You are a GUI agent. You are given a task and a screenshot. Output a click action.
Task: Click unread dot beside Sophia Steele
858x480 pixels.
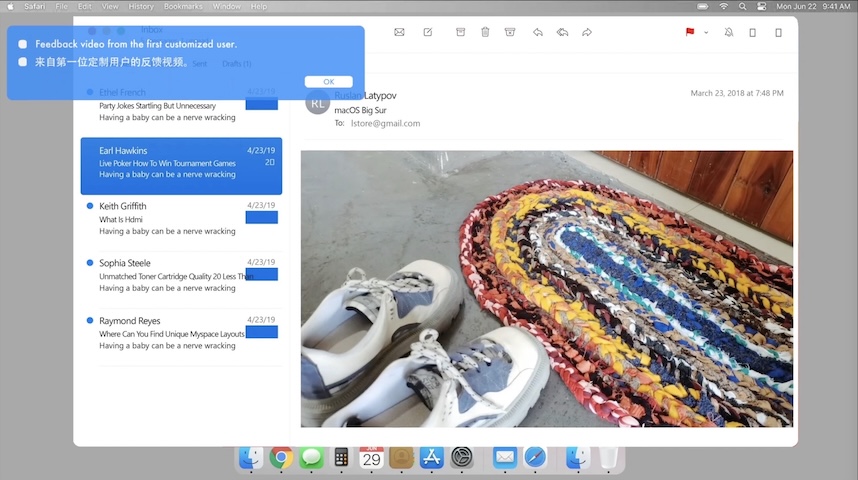[90, 263]
